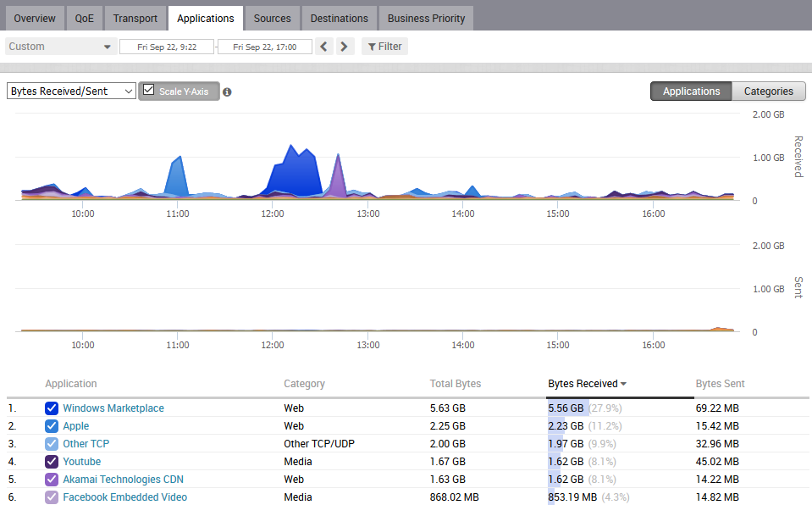Open Facebook Embedded Video link
This screenshot has width=812, height=505.
pyautogui.click(x=124, y=497)
